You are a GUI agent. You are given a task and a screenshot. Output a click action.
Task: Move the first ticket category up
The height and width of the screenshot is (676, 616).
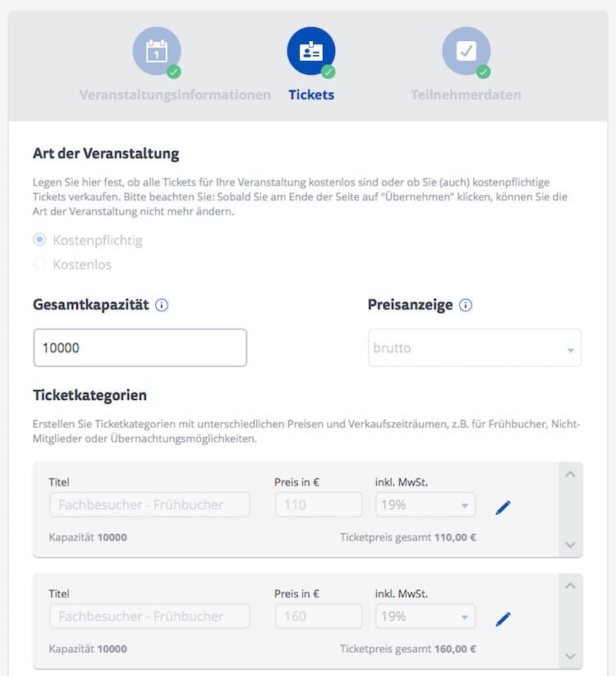(571, 474)
